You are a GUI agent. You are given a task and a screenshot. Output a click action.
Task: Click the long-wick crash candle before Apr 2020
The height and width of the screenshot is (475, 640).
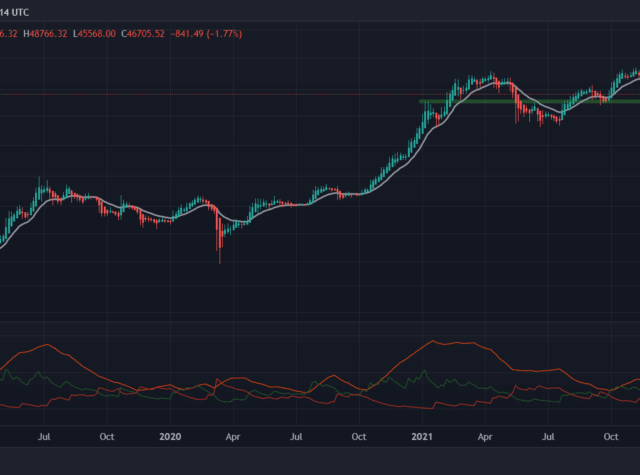(x=220, y=245)
